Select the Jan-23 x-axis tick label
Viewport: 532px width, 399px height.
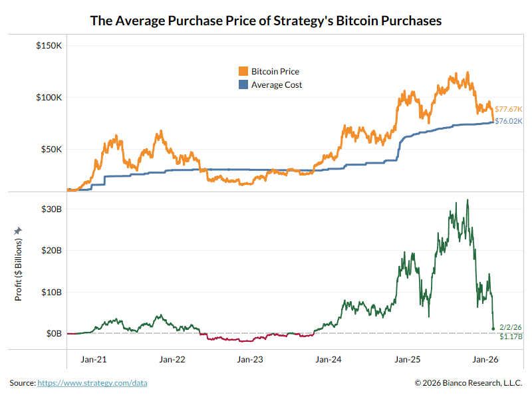pyautogui.click(x=250, y=359)
